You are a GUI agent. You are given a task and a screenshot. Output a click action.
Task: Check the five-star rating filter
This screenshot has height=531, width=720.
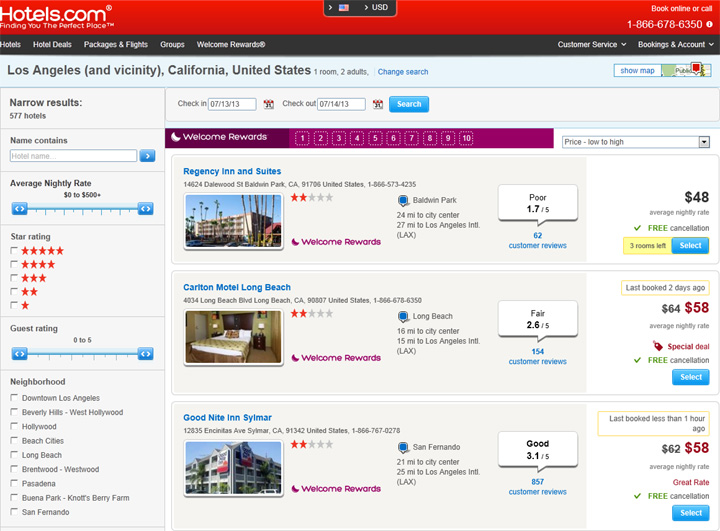click(14, 251)
